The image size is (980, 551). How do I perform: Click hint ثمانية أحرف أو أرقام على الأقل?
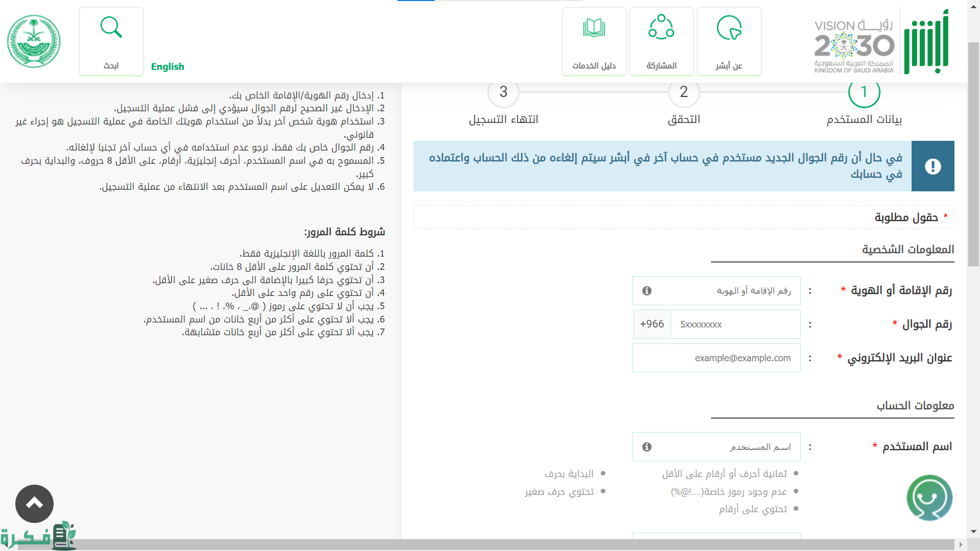tap(724, 474)
